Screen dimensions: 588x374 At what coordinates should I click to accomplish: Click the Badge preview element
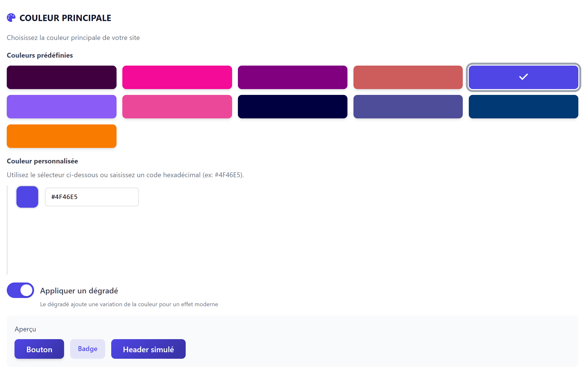tap(88, 349)
